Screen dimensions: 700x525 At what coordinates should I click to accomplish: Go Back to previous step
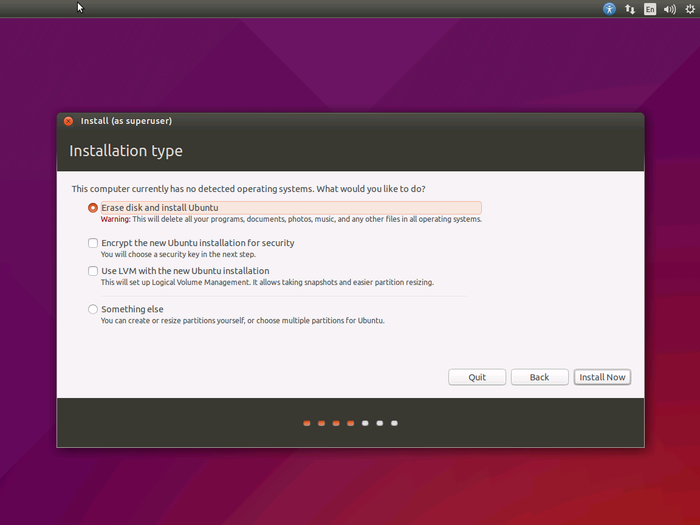pos(539,377)
